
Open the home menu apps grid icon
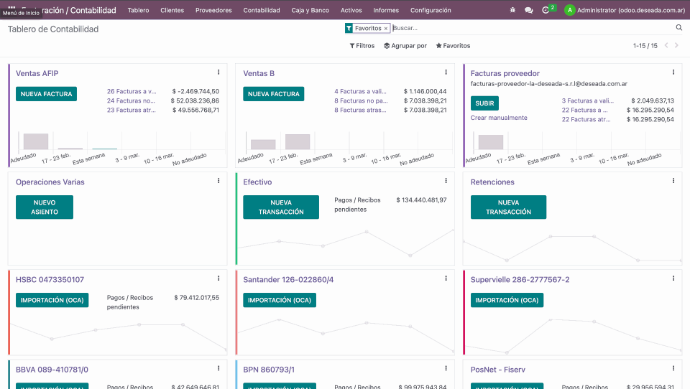[x=12, y=8]
